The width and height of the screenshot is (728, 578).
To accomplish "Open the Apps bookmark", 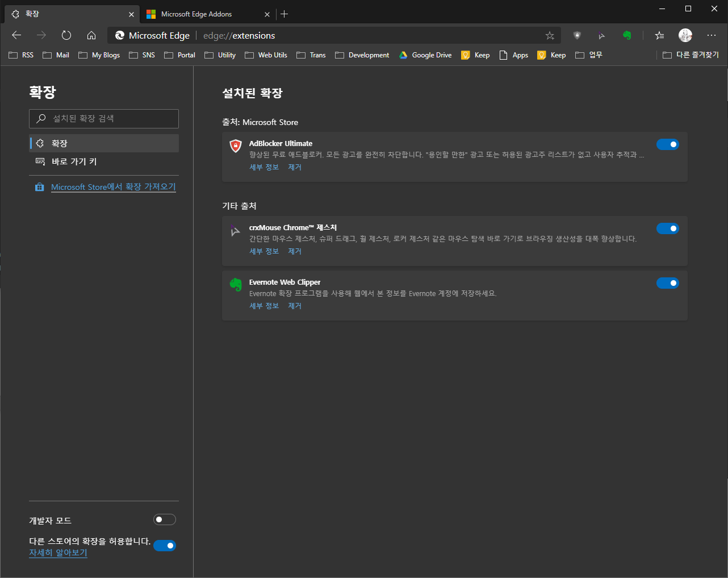I will [x=513, y=55].
